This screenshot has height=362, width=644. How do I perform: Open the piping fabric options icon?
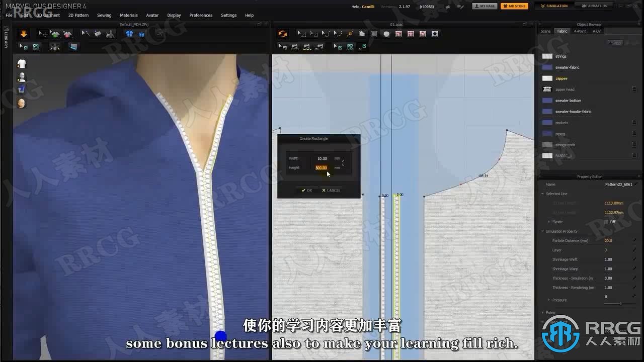click(634, 134)
